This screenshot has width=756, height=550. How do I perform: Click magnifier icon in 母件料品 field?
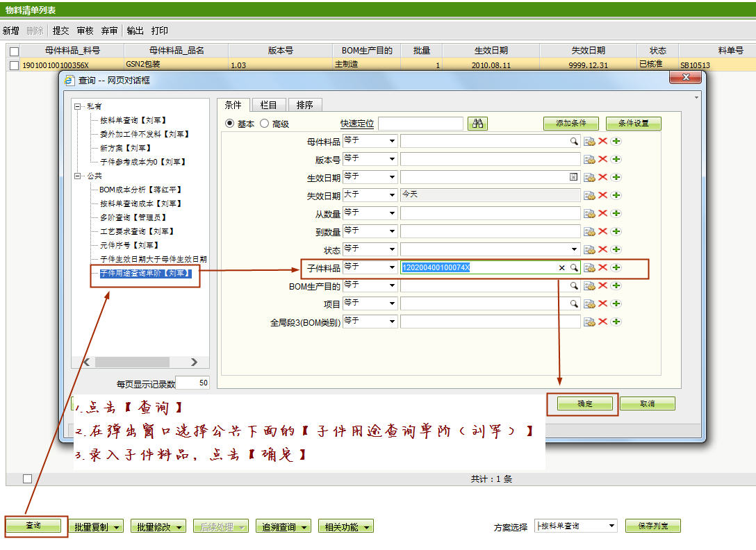coord(574,141)
